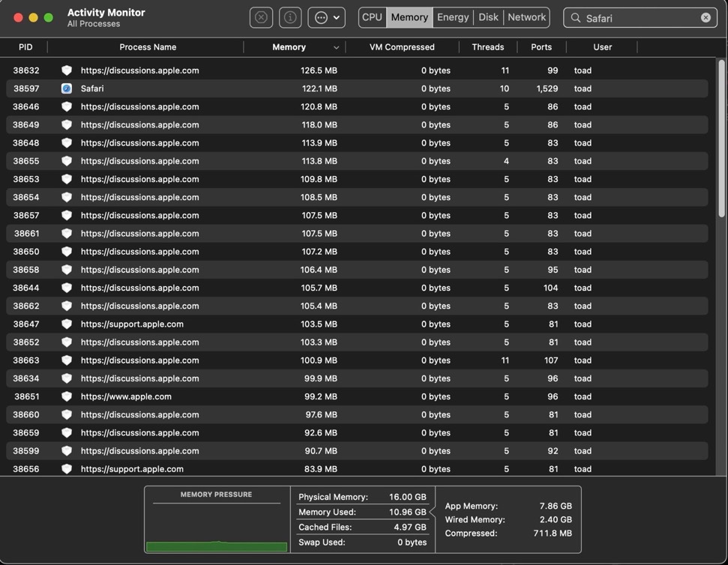Sort by the Memory column header
This screenshot has height=565, width=728.
[x=289, y=47]
